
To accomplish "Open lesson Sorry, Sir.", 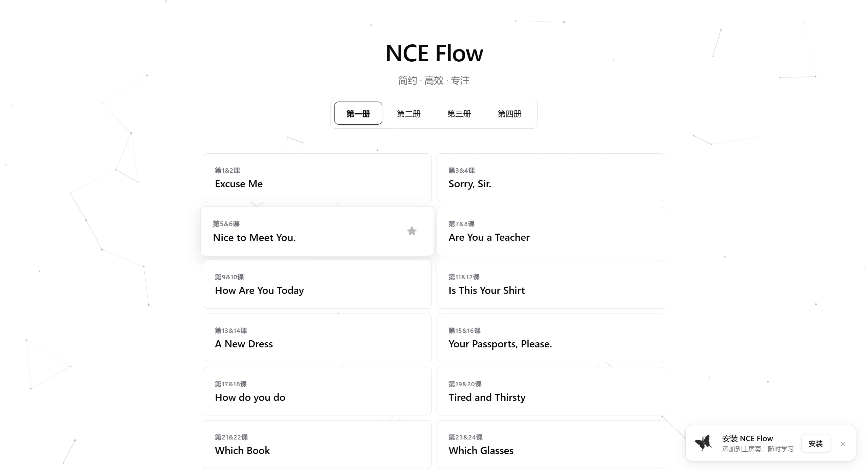I will (550, 177).
